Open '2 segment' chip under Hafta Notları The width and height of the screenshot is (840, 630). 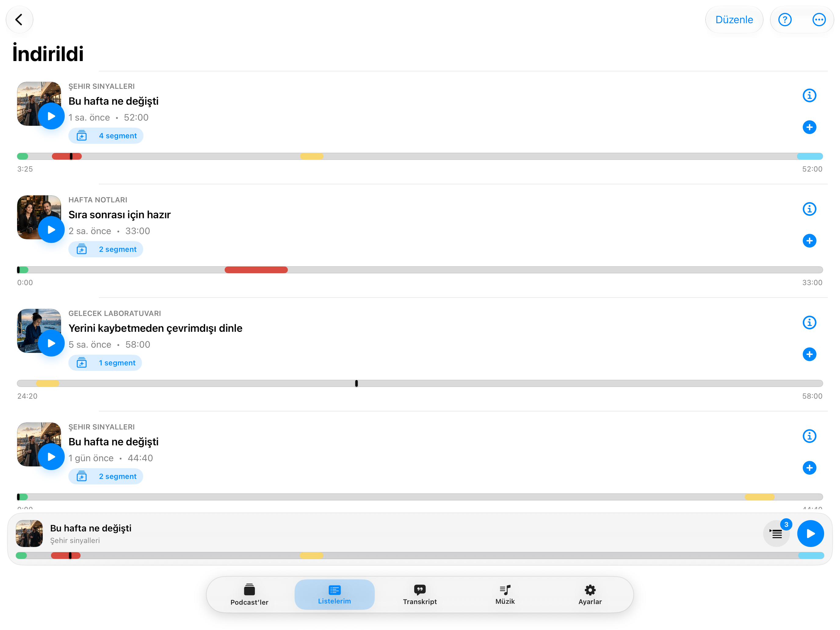coord(106,249)
